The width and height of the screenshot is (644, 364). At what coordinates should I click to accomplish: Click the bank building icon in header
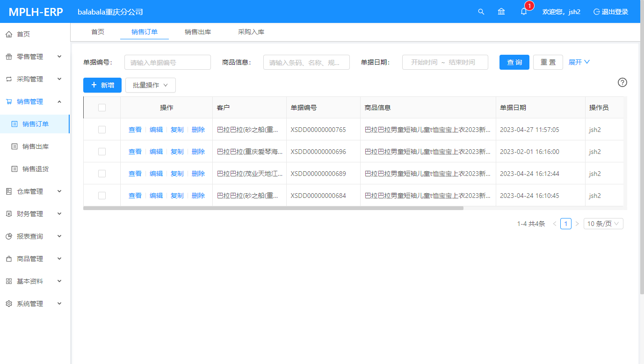501,12
